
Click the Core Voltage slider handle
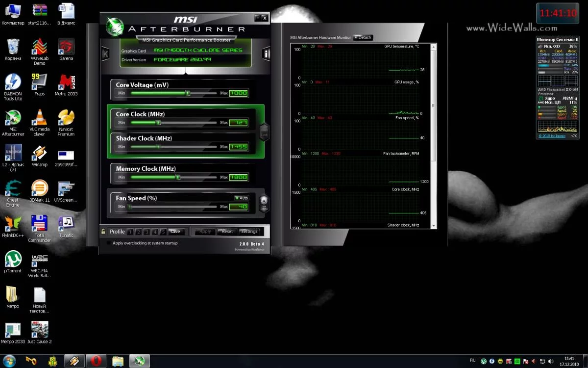(x=188, y=93)
